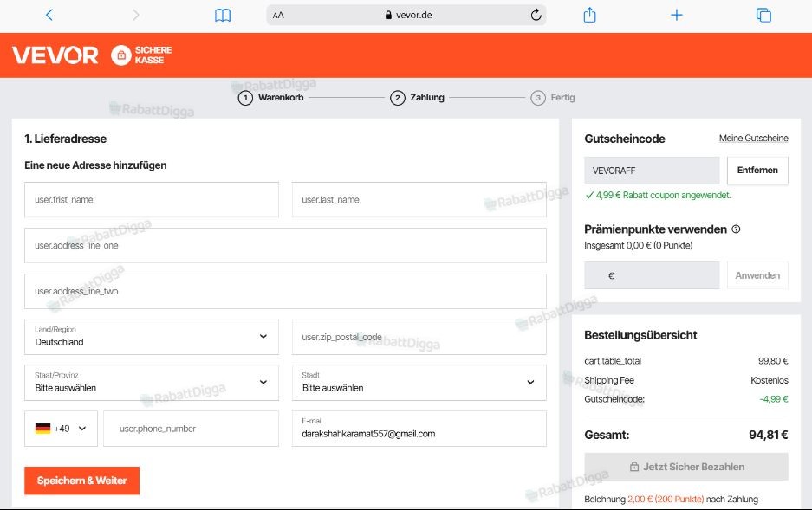This screenshot has width=812, height=510.
Task: Expand the +49 country code selector
Action: pos(61,429)
